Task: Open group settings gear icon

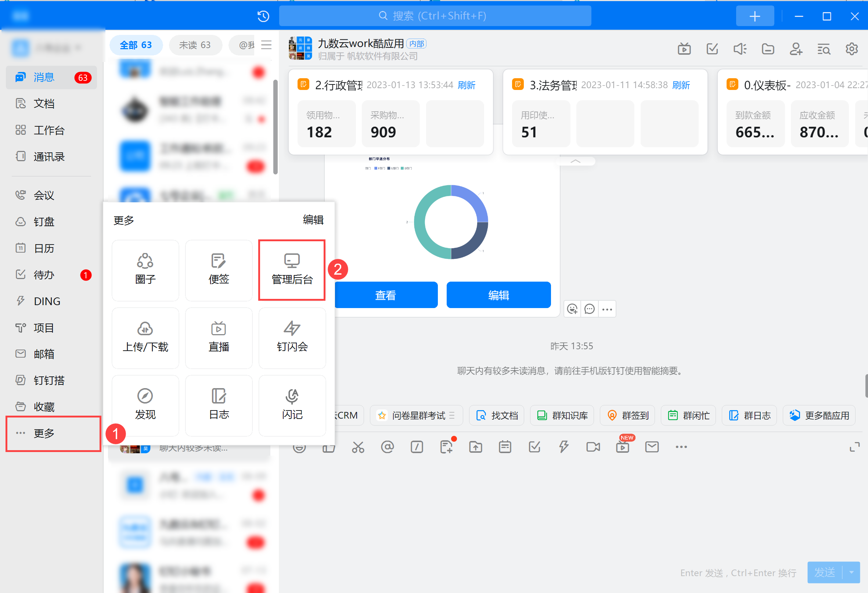Action: click(851, 49)
